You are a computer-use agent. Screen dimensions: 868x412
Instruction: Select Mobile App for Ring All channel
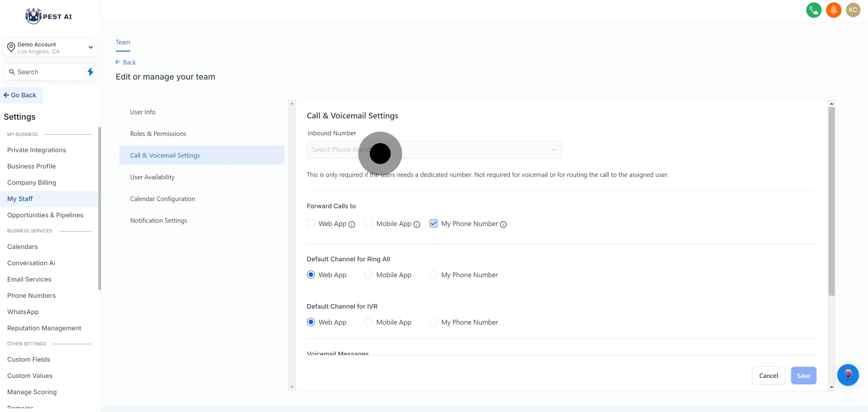point(368,275)
